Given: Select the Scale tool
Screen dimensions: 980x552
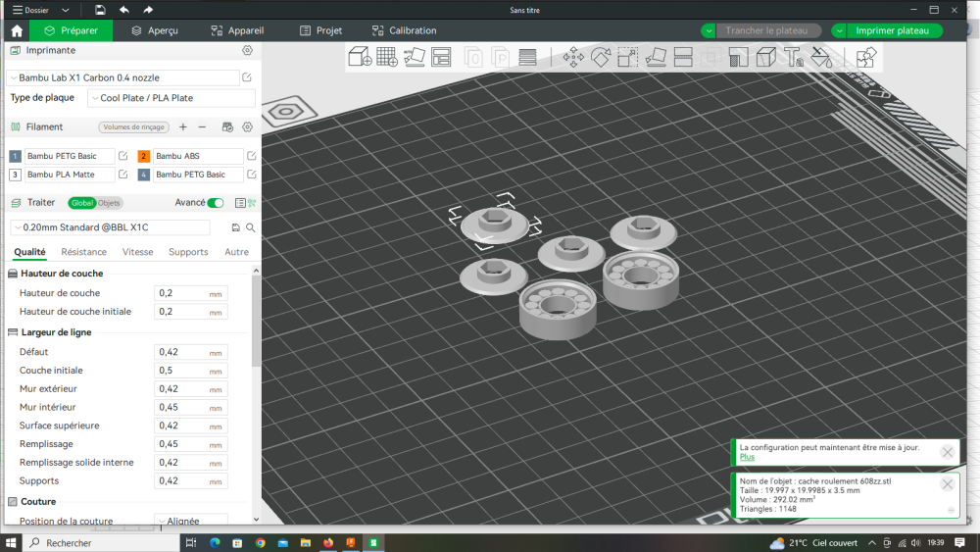Looking at the screenshot, I should point(627,58).
